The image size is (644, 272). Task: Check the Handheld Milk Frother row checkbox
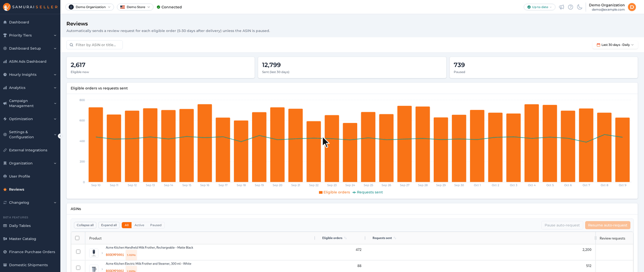coord(78,251)
